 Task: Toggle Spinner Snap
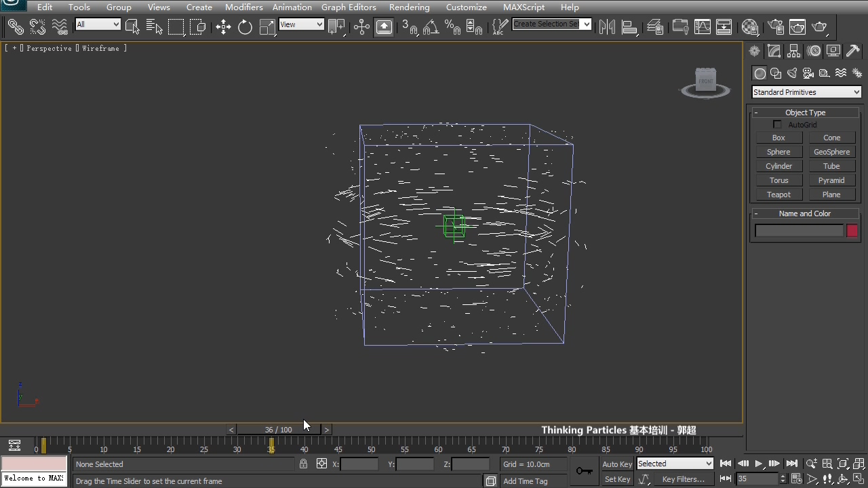(475, 26)
